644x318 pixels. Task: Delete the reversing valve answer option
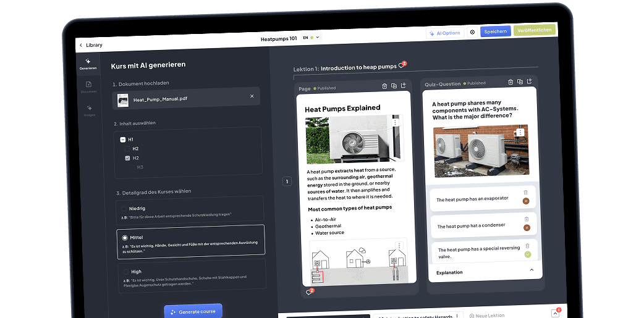[528, 246]
